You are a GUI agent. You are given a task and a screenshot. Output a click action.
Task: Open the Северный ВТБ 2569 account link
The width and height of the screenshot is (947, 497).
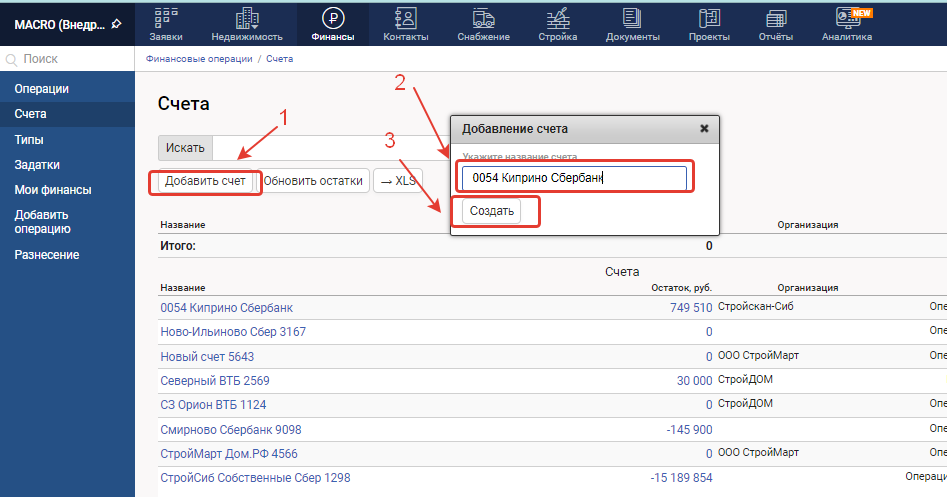point(215,381)
